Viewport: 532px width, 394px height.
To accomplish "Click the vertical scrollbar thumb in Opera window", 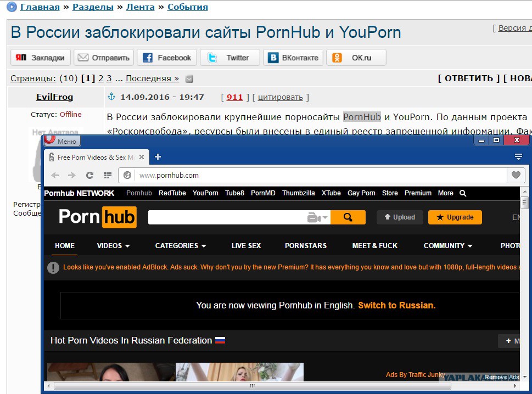I will tap(524, 203).
